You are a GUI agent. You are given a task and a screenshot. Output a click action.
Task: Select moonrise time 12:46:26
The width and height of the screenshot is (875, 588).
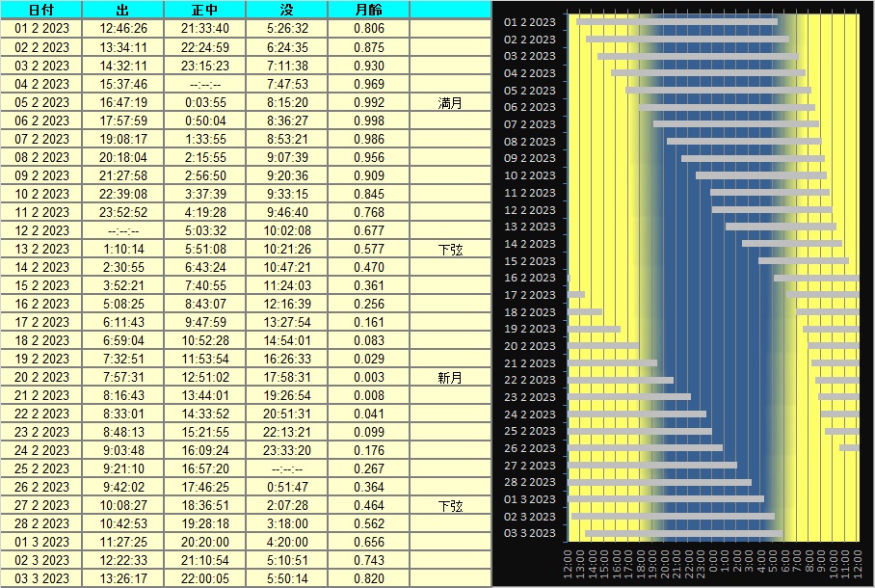coord(123,29)
